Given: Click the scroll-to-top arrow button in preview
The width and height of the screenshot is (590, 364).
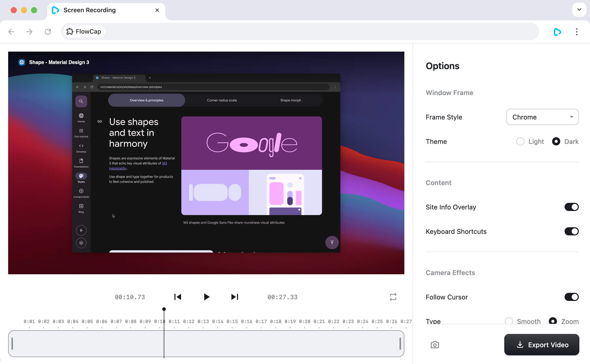Looking at the screenshot, I should point(332,242).
